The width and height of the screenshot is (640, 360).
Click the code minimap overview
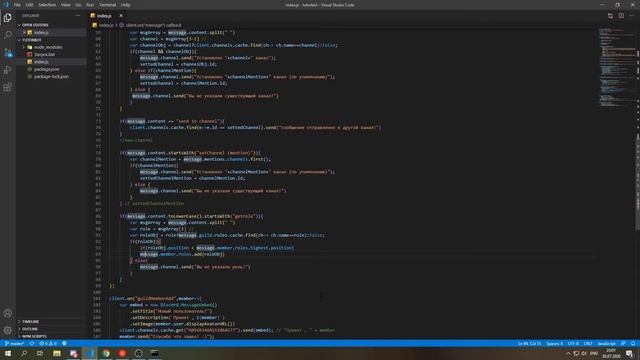[616, 67]
